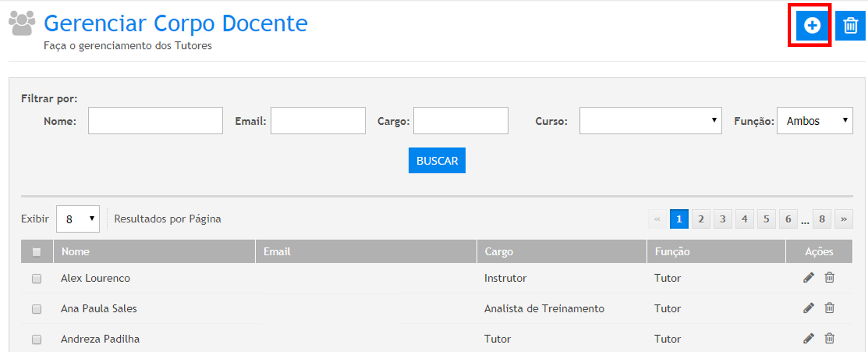868x352 pixels.
Task: Toggle the select-all checkbox in table header
Action: (36, 252)
